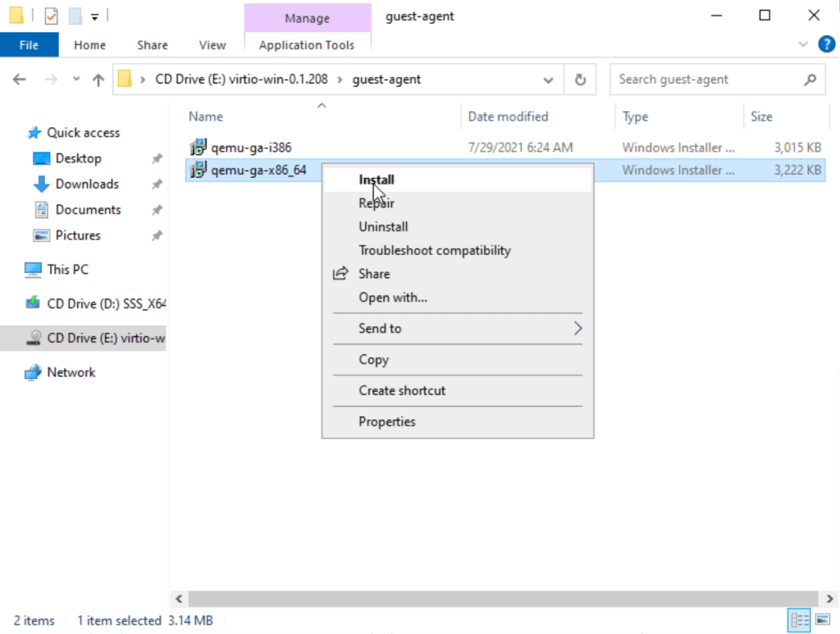Click the search magnifier icon

(810, 80)
